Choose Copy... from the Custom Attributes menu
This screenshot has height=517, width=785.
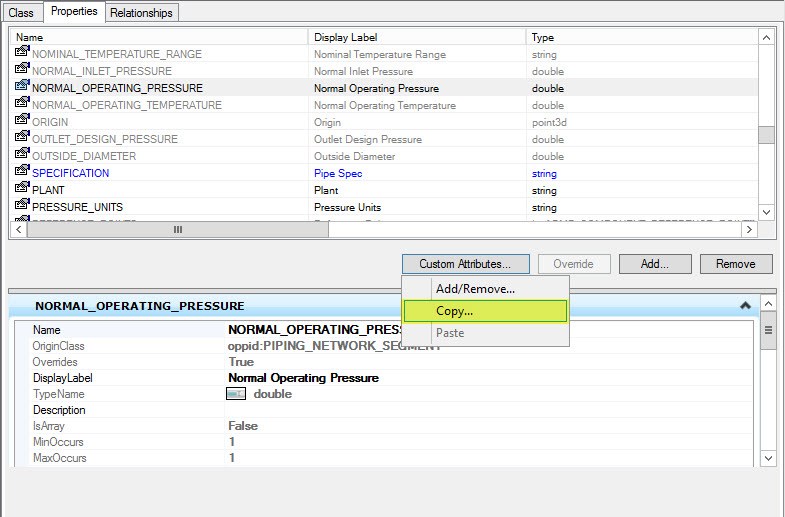[484, 311]
